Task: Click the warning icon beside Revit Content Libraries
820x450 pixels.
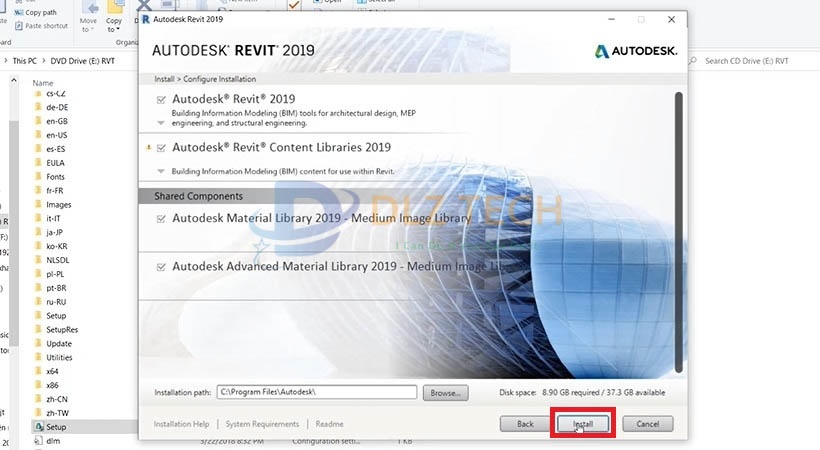Action: pyautogui.click(x=150, y=148)
